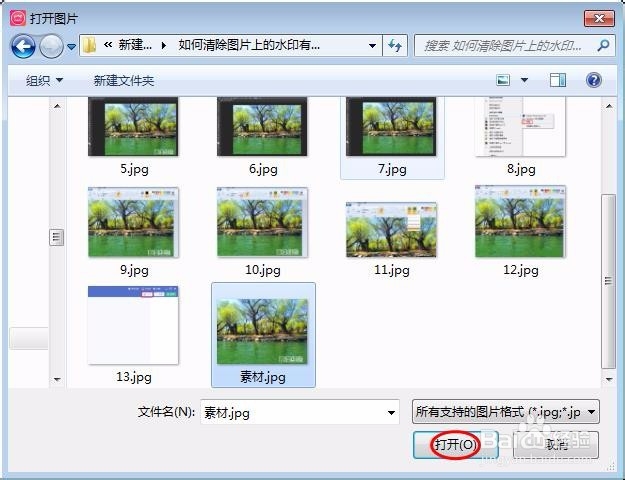Select thumbnail of 11.jpg

(x=391, y=230)
